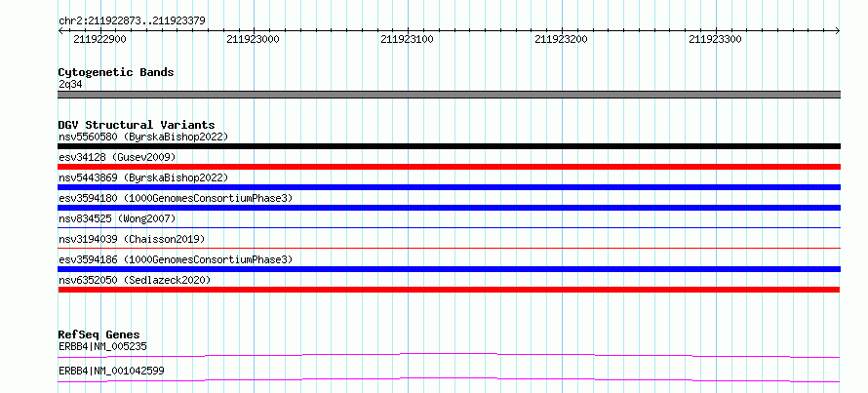
Task: Select variant label nsv834525 (Wong2007)
Action: 117,218
